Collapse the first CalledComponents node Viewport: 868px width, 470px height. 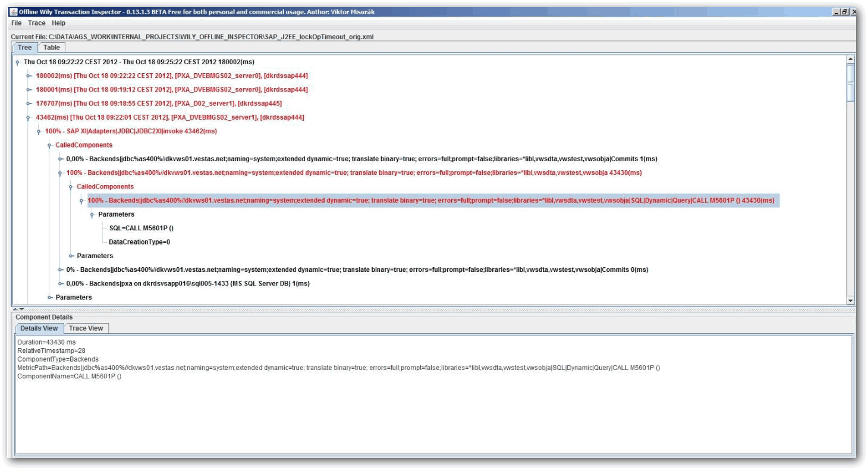pyautogui.click(x=50, y=145)
